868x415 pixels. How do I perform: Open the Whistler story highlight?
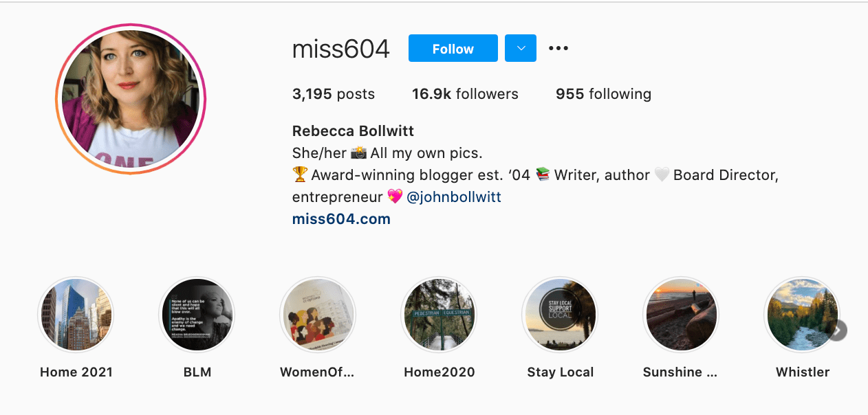[802, 315]
